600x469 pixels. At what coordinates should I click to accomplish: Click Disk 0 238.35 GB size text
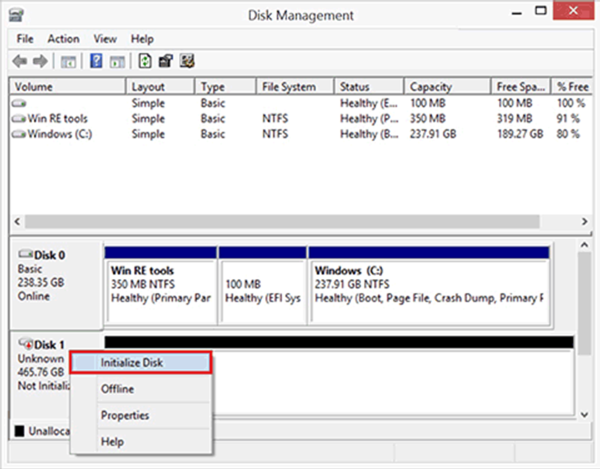[41, 282]
